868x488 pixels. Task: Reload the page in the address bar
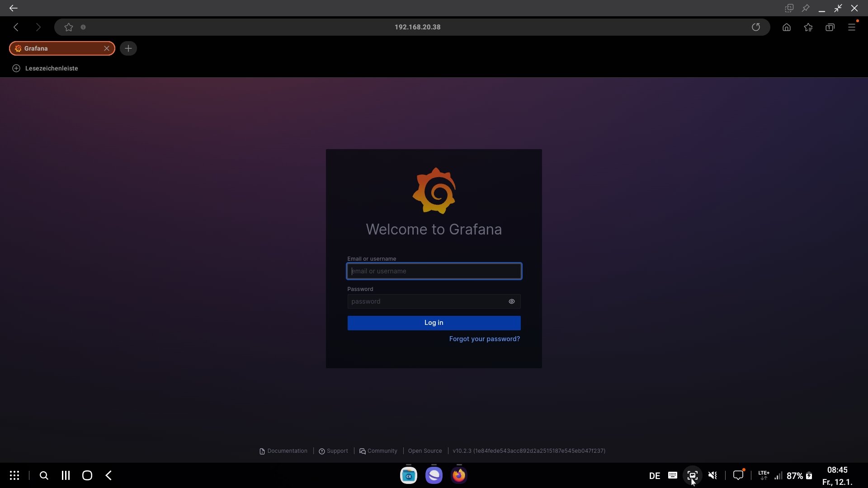click(x=755, y=27)
